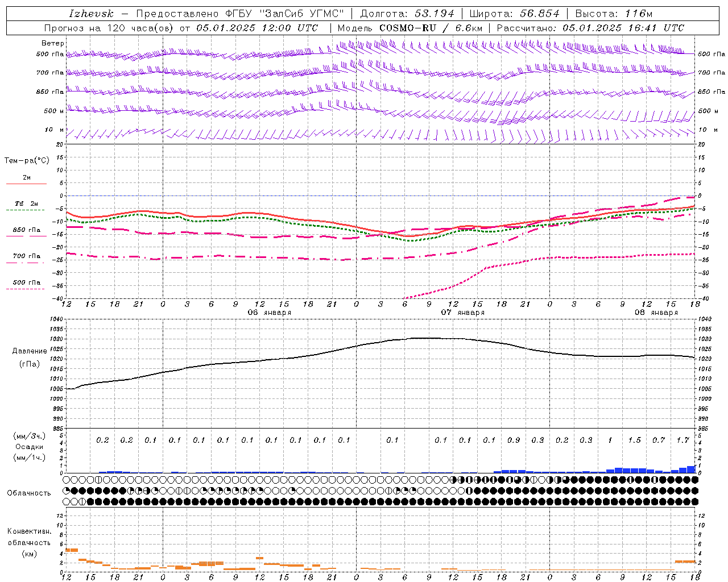The image size is (728, 582).
Task: Click the Конвективн. облачность label
Action: point(30,537)
